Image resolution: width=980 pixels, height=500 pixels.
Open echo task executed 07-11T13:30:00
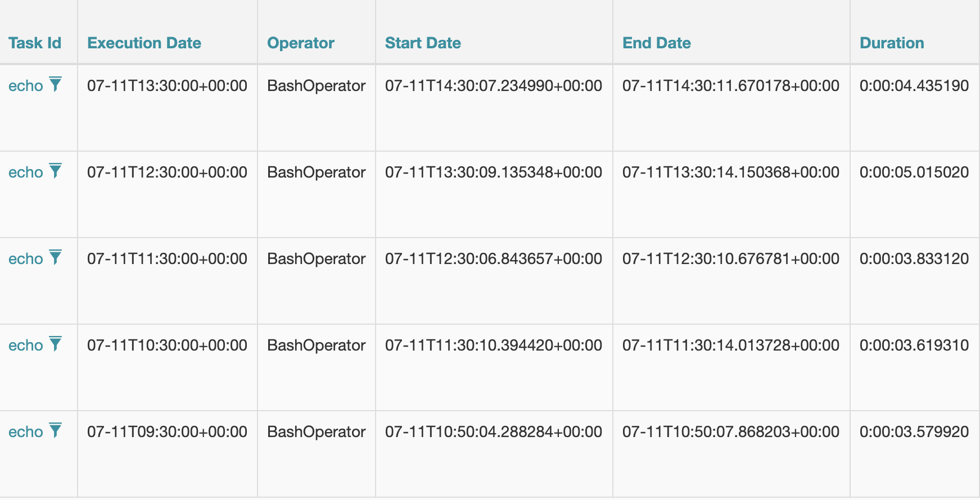(26, 86)
